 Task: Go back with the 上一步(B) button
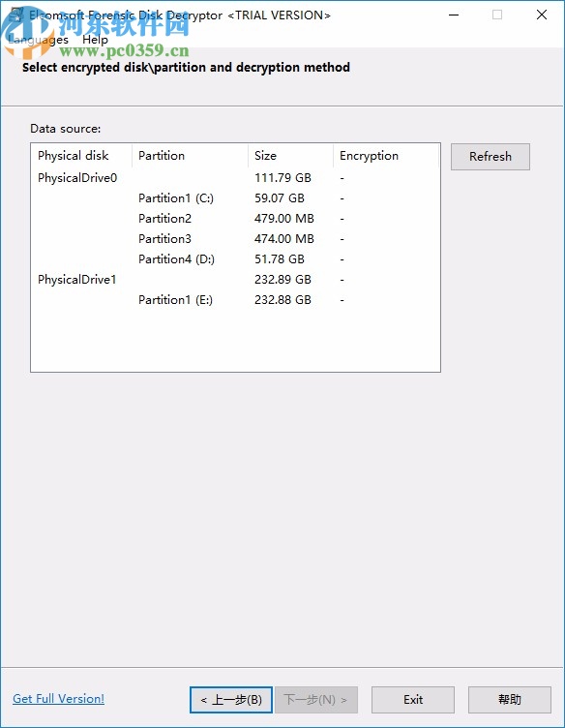231,699
